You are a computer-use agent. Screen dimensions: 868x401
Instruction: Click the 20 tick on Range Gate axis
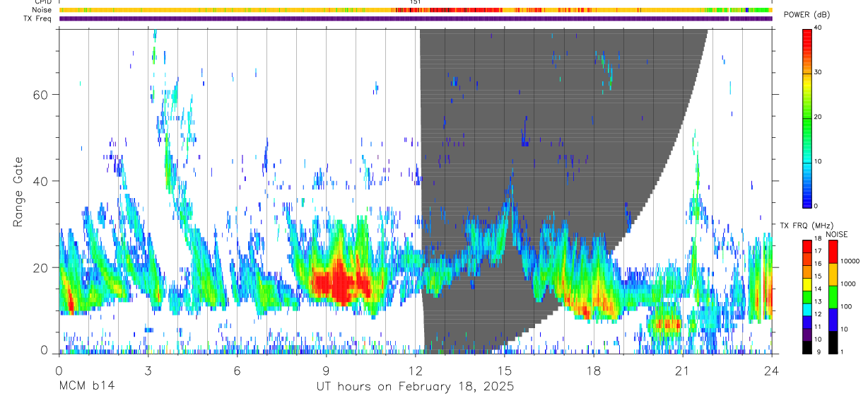pyautogui.click(x=41, y=267)
